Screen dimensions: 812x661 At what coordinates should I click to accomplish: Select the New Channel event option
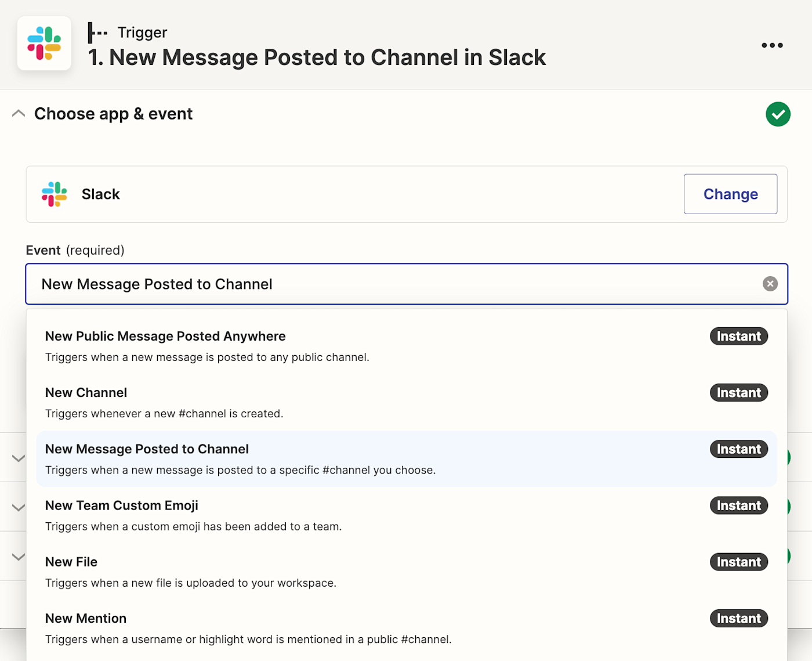click(x=407, y=402)
